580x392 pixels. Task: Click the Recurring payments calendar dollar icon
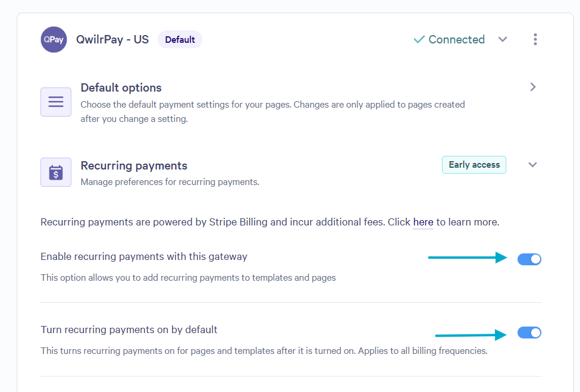[x=56, y=172]
